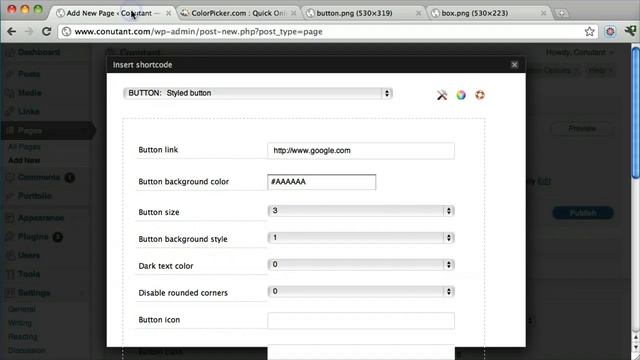The height and width of the screenshot is (360, 640).
Task: Click the Reading settings link
Action: tap(23, 337)
